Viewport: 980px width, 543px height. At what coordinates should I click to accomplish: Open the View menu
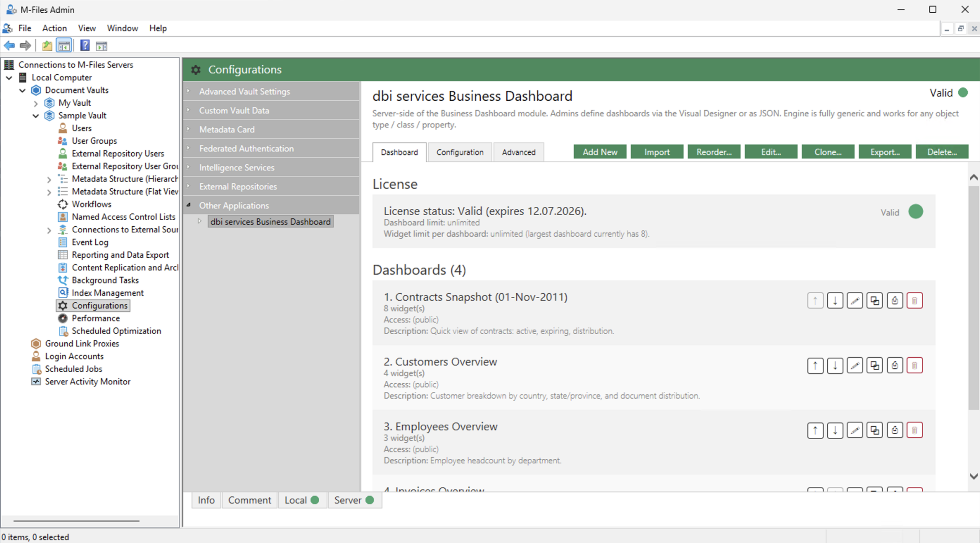pyautogui.click(x=87, y=28)
